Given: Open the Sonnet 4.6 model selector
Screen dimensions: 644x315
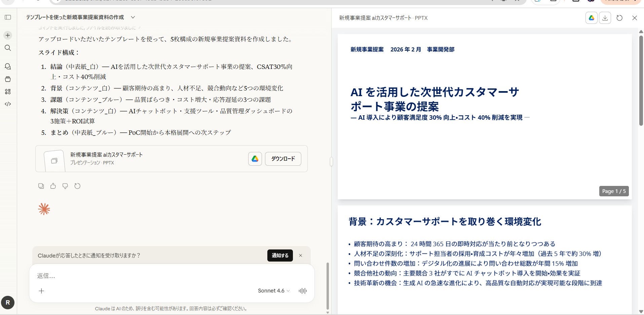Looking at the screenshot, I should [273, 291].
